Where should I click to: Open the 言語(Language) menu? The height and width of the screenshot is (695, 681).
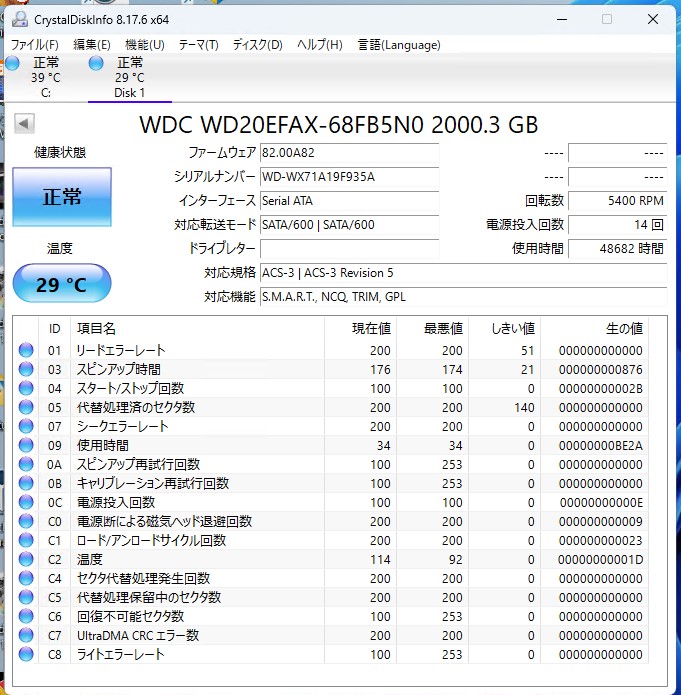click(x=399, y=45)
